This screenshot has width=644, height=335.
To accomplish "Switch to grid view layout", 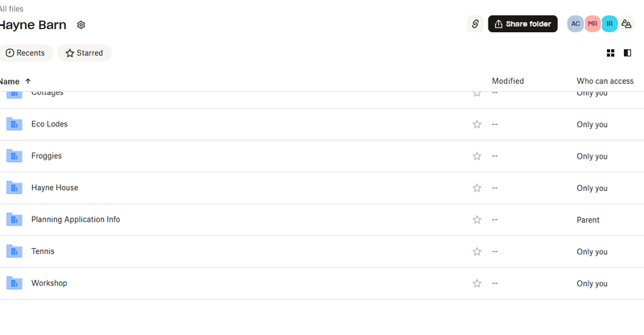I will click(611, 53).
